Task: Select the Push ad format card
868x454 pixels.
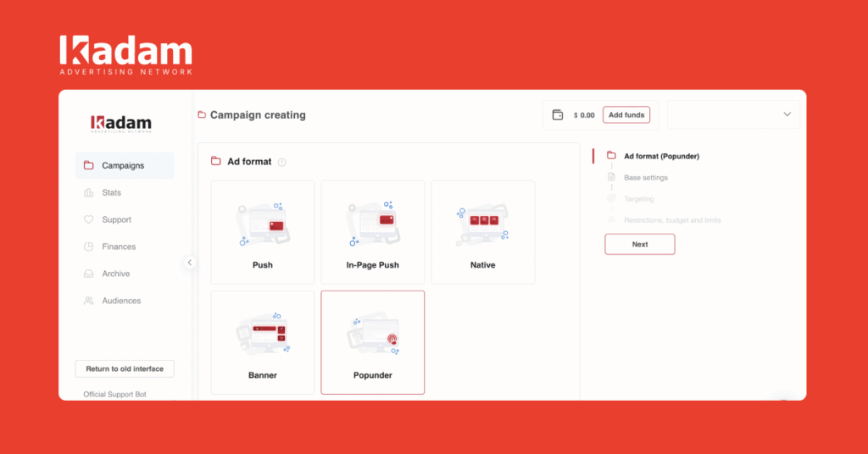Action: pos(262,231)
